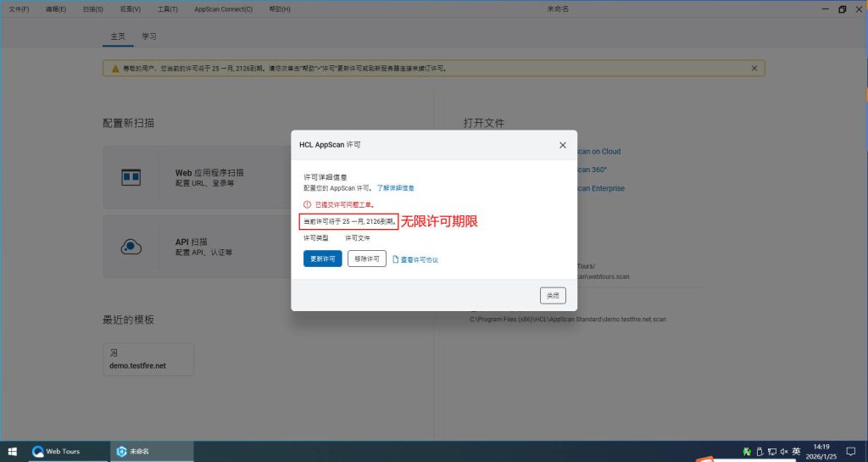Switch to the 学习 tab
The image size is (868, 462).
(149, 36)
